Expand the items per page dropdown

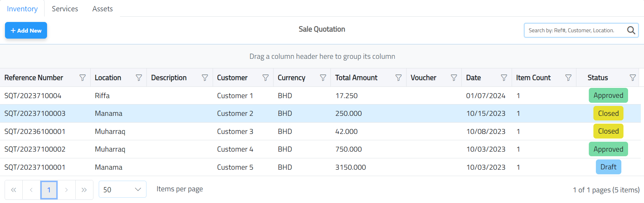(122, 190)
